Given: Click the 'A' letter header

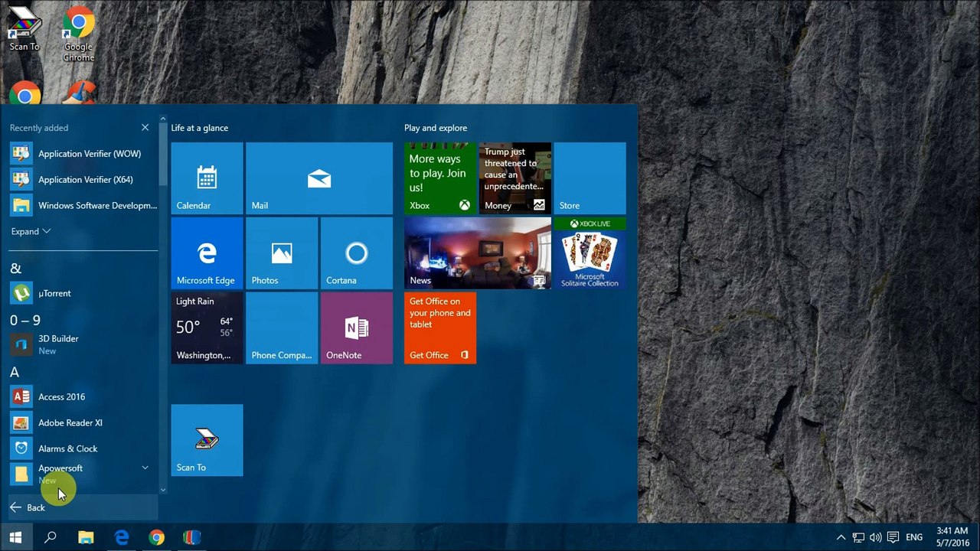Looking at the screenshot, I should pos(15,372).
